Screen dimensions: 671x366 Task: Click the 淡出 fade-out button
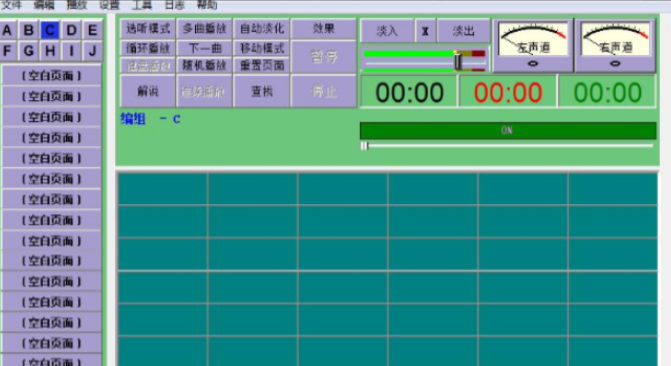point(463,31)
